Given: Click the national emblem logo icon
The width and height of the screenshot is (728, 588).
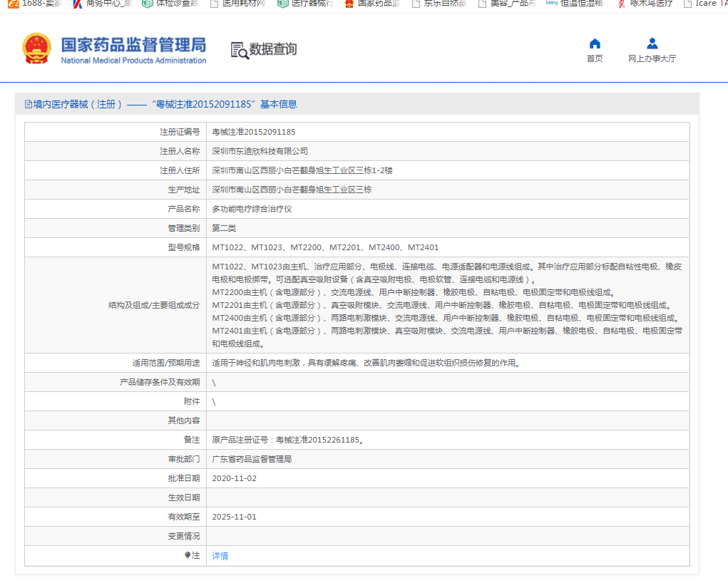Looking at the screenshot, I should (36, 49).
